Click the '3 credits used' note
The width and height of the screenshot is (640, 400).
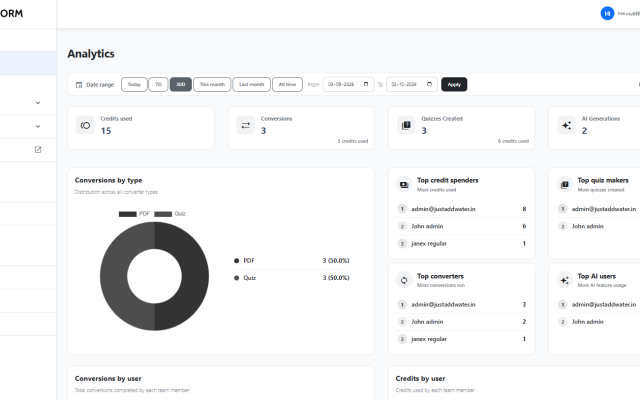[x=353, y=141]
